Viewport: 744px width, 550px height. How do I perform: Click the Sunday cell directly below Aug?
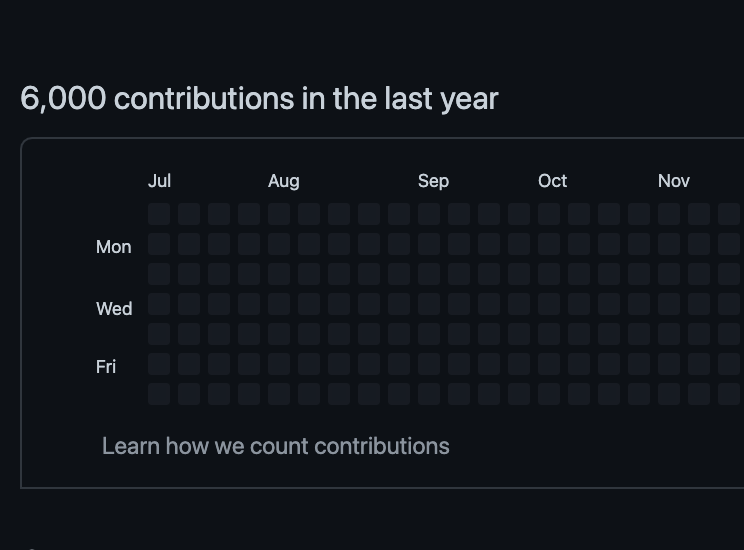coord(279,214)
